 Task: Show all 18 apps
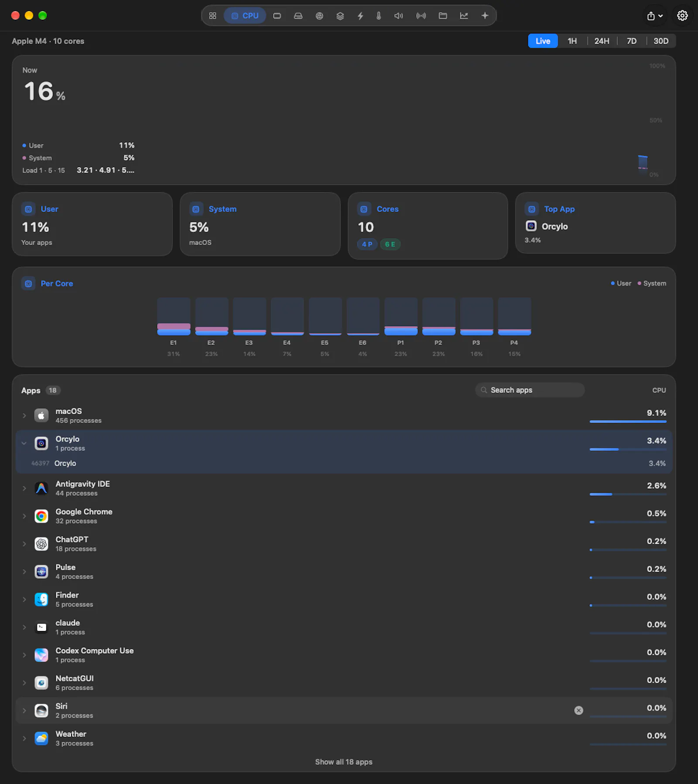pyautogui.click(x=344, y=762)
